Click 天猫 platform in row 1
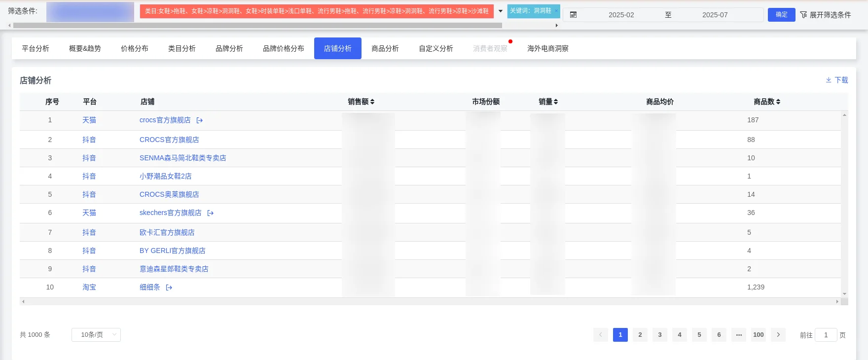The image size is (868, 360). point(89,120)
